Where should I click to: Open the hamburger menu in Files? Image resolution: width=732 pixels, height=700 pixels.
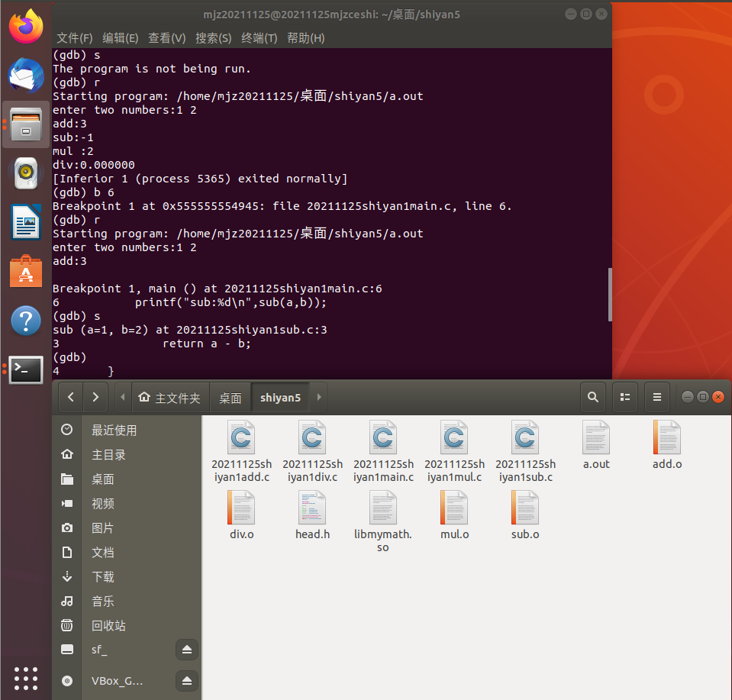[657, 398]
